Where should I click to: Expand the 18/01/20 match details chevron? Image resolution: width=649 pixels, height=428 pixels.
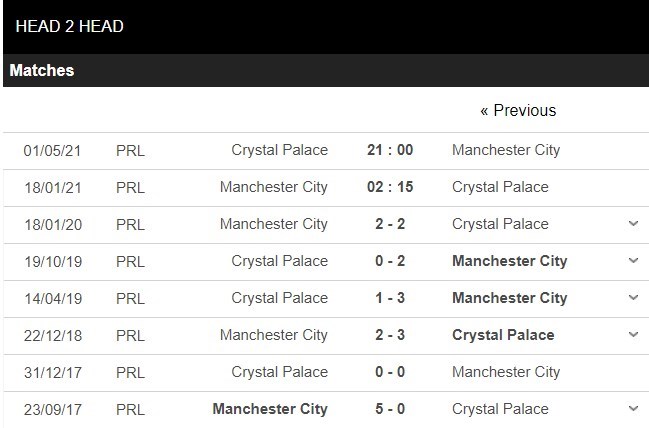coord(633,224)
